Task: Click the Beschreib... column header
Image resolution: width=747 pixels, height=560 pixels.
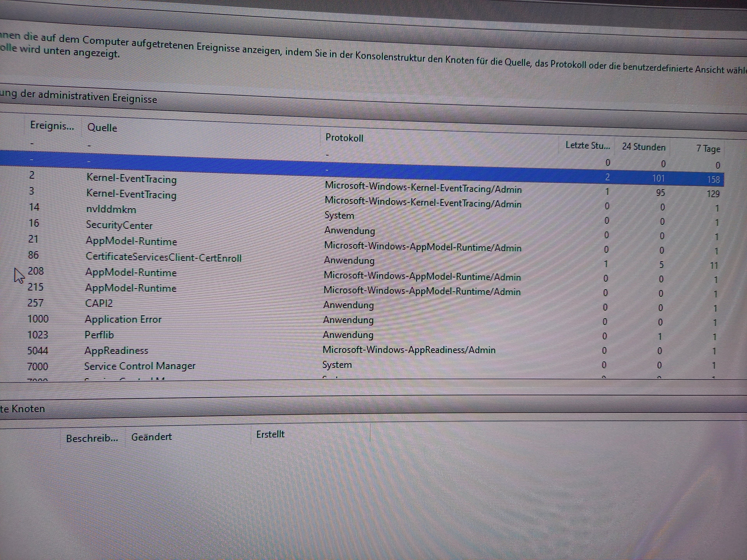Action: click(92, 438)
